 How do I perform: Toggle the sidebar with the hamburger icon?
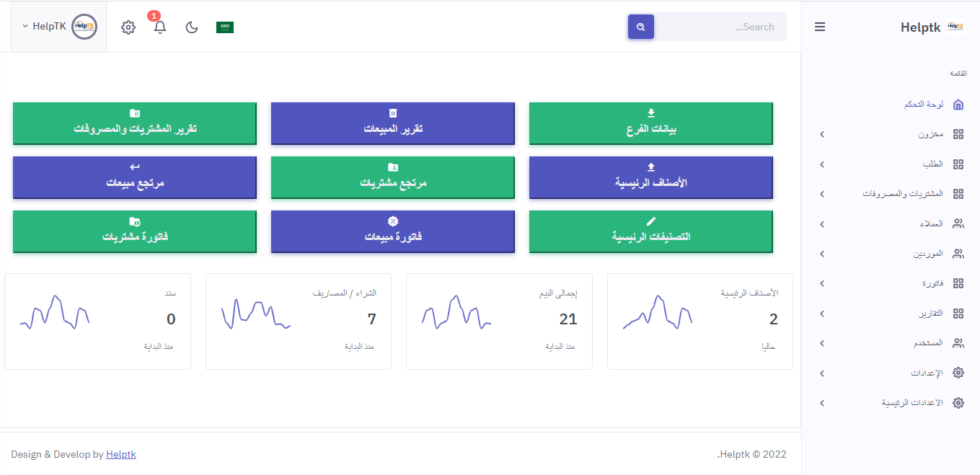tap(820, 27)
